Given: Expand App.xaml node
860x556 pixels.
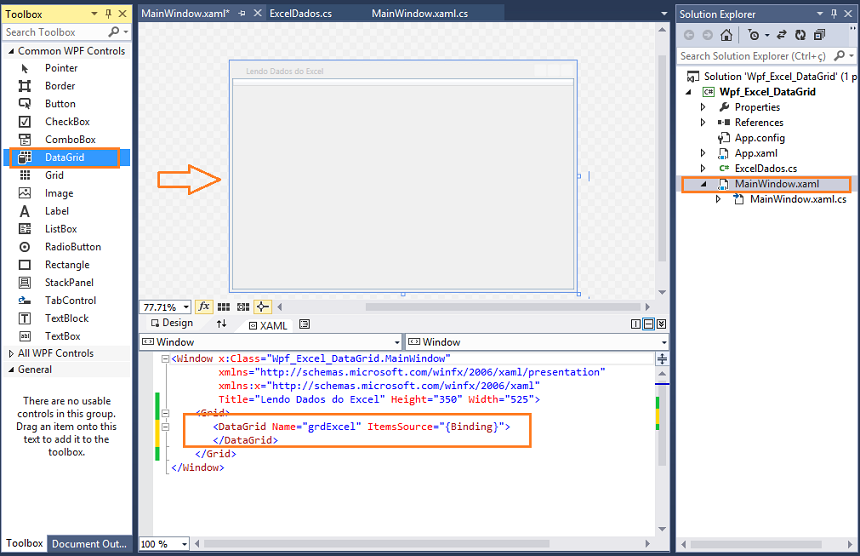Looking at the screenshot, I should click(x=703, y=154).
